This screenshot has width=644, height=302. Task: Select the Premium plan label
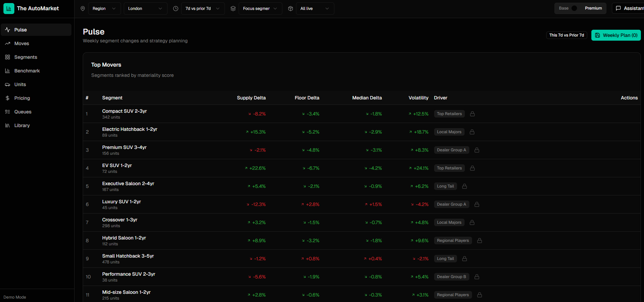pyautogui.click(x=593, y=8)
